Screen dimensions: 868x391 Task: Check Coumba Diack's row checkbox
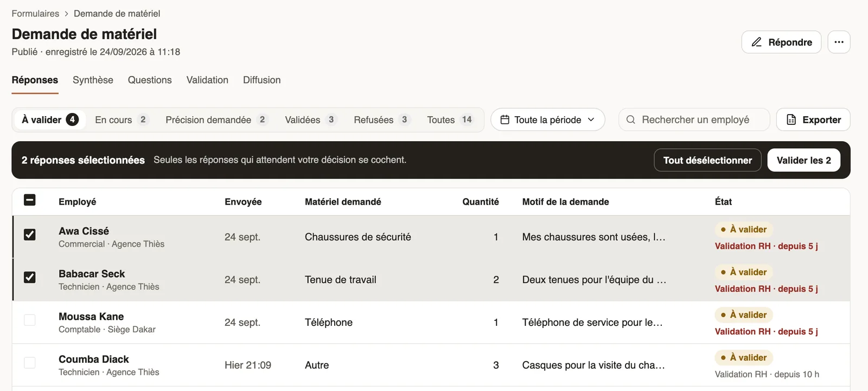click(x=30, y=363)
